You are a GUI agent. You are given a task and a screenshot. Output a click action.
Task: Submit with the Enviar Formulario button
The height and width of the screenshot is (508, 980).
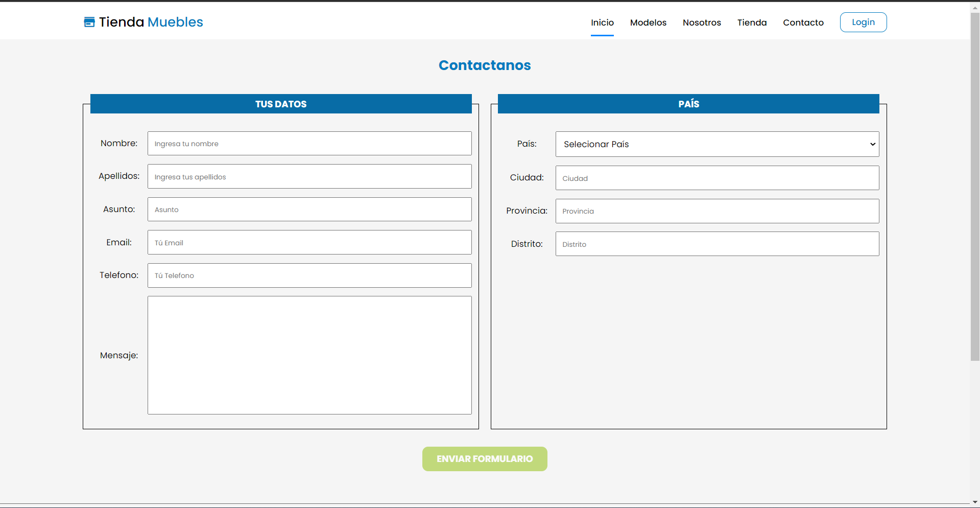click(x=485, y=459)
